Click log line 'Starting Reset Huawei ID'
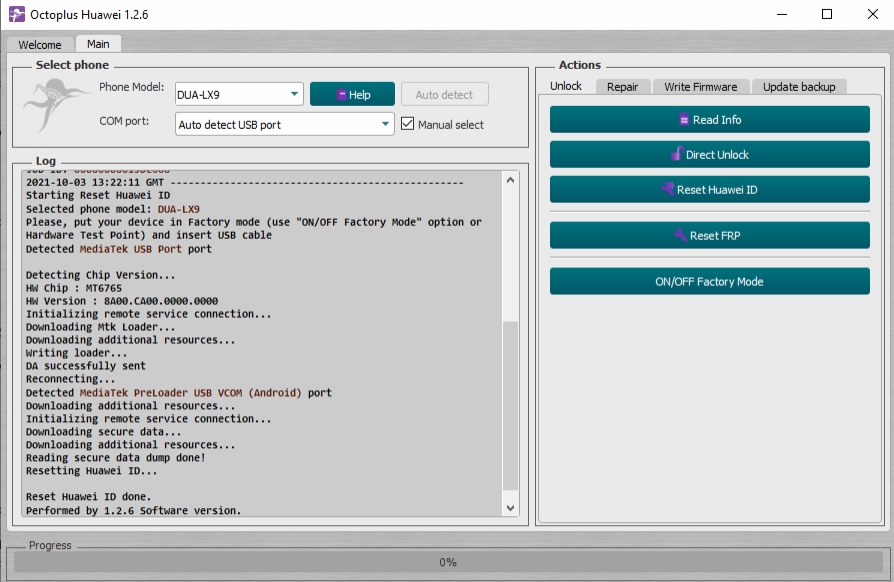 point(97,195)
